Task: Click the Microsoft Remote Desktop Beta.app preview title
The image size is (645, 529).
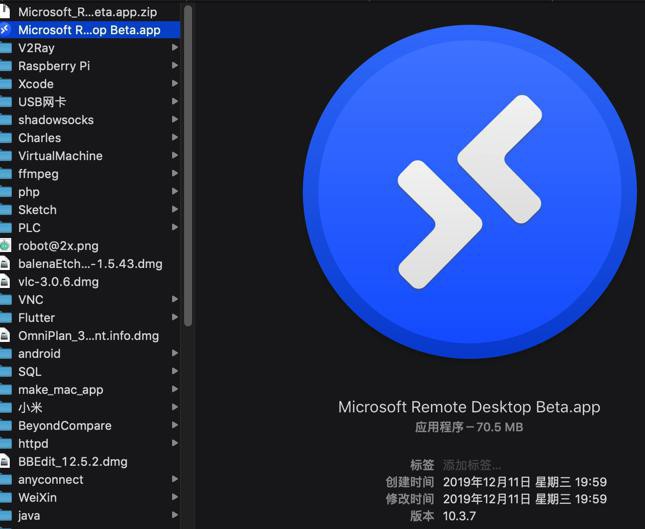Action: 469,407
